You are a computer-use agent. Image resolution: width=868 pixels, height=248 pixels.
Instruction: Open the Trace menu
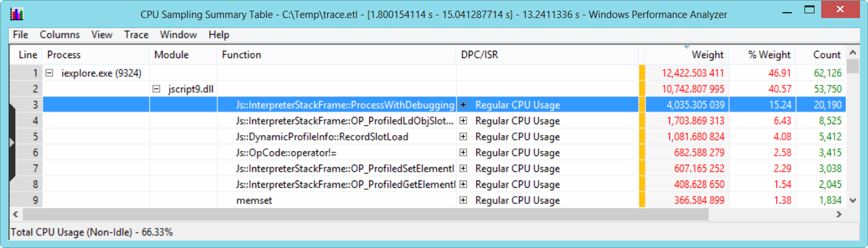pos(136,35)
